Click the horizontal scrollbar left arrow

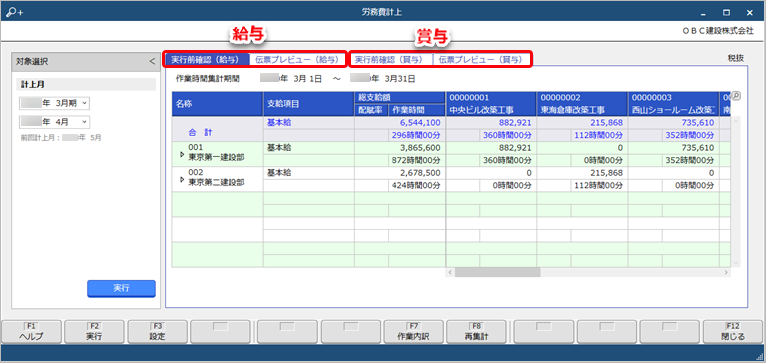point(450,272)
